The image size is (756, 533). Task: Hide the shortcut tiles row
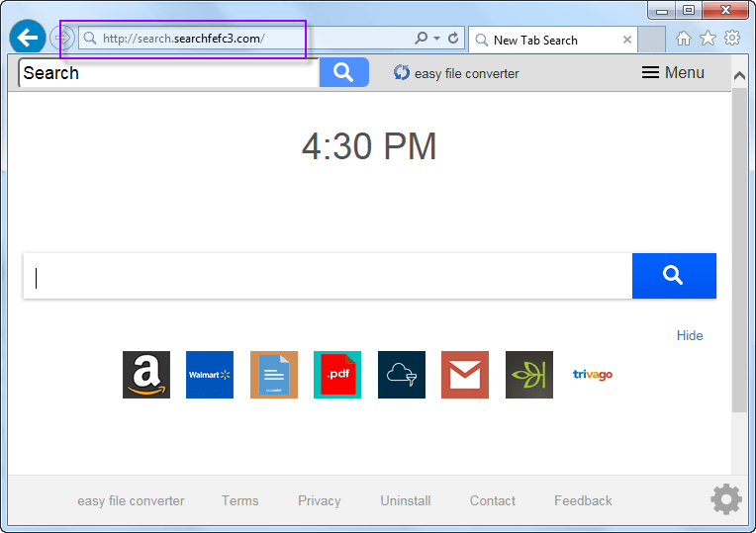[690, 335]
